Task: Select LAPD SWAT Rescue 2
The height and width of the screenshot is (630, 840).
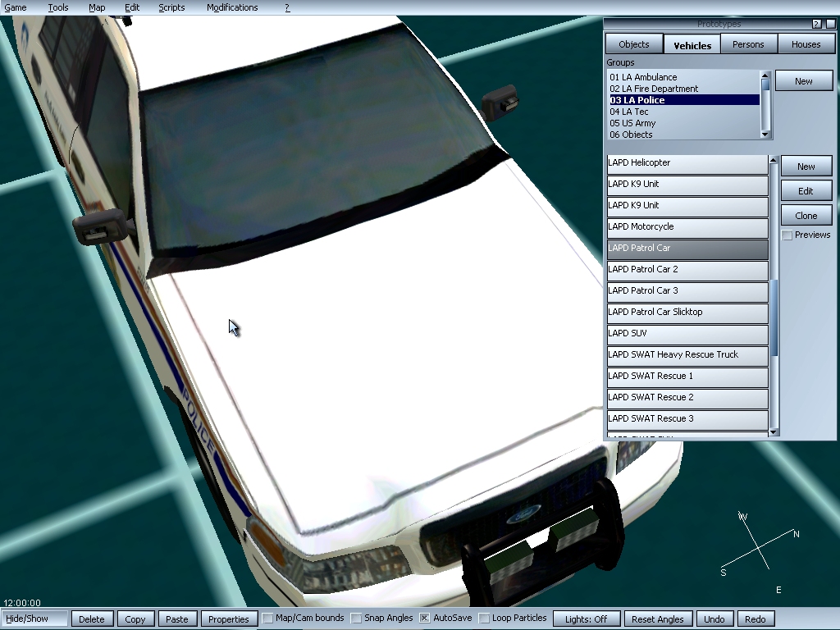Action: pyautogui.click(x=687, y=399)
